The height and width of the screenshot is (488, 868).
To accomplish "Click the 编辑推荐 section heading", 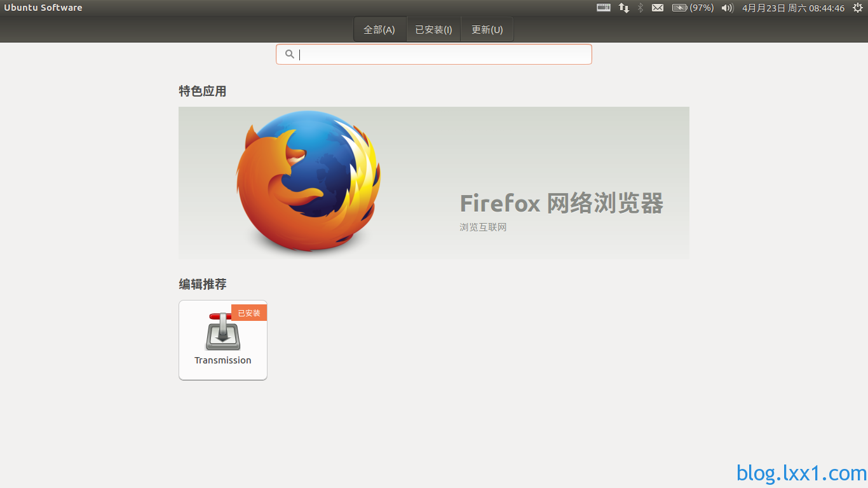I will click(203, 284).
